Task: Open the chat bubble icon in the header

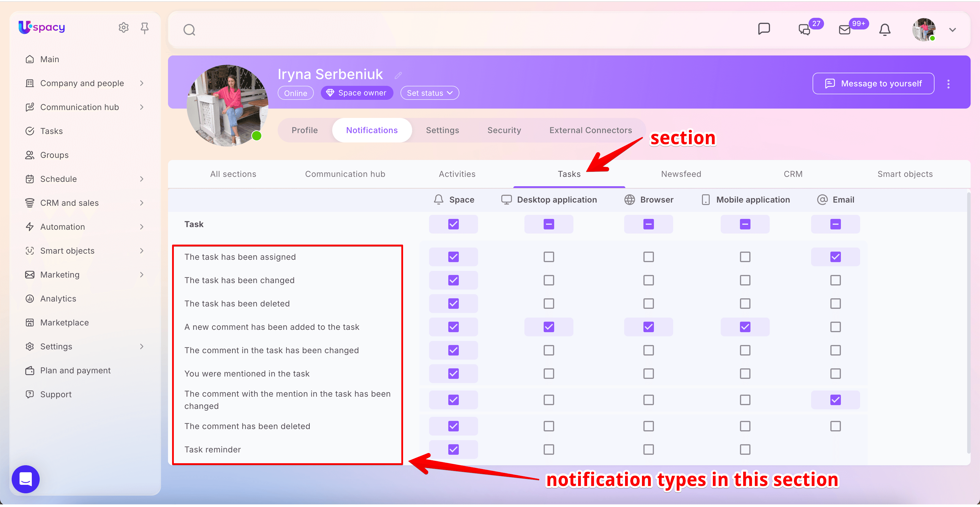Action: click(x=764, y=29)
